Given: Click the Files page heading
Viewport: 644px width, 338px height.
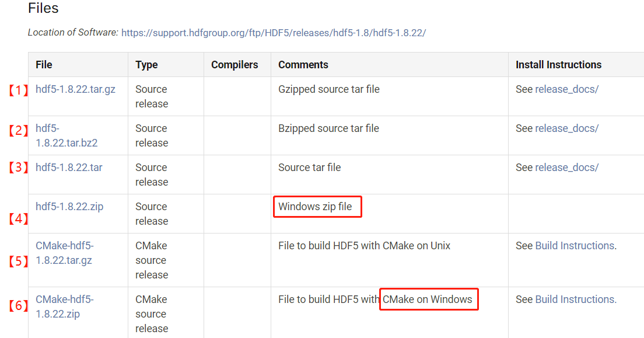Looking at the screenshot, I should pos(43,8).
